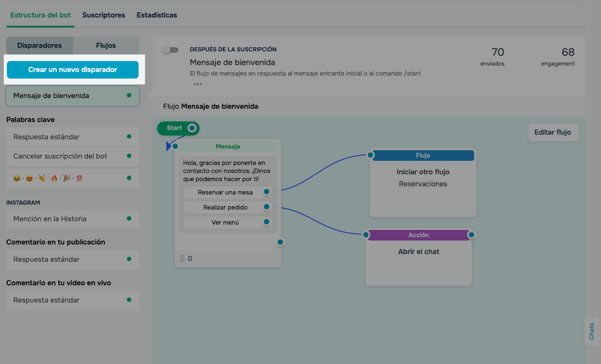Click 'Crear un nuevo disparador' button
This screenshot has height=364, width=601.
[72, 70]
